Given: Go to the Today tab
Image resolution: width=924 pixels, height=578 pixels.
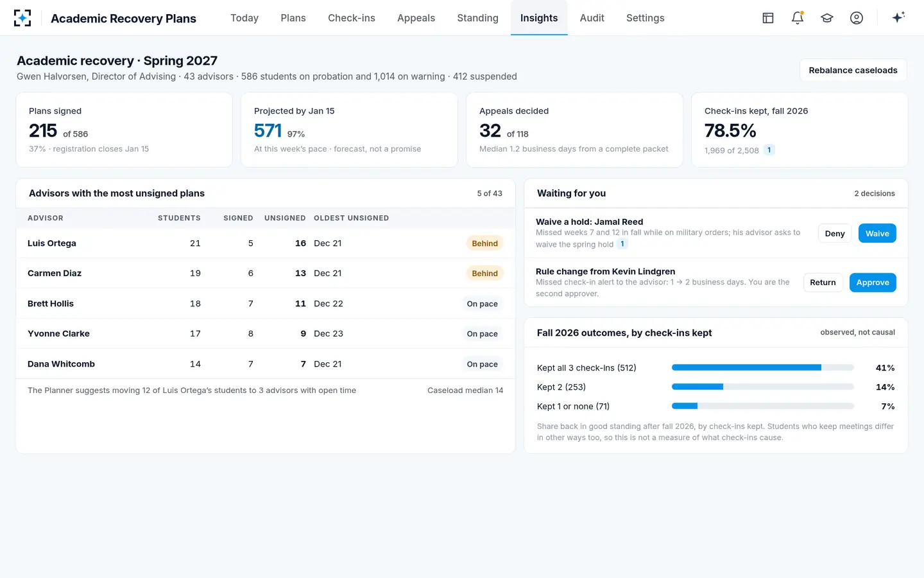Looking at the screenshot, I should coord(244,18).
